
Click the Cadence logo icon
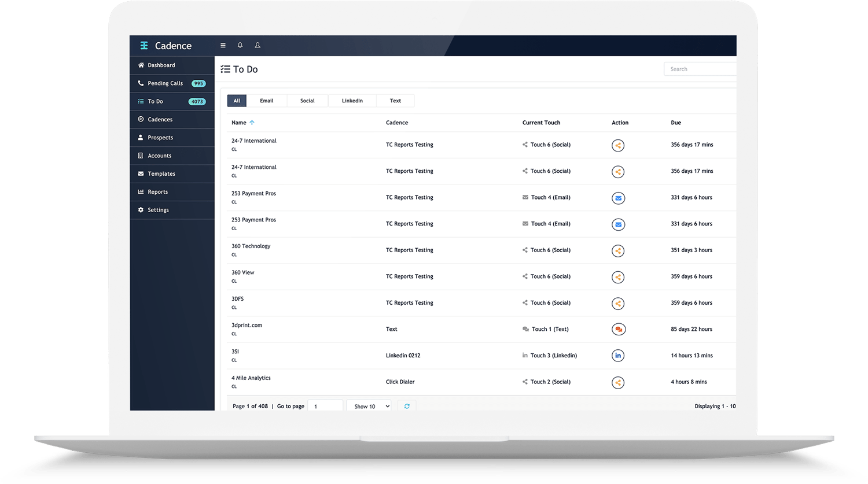tap(144, 45)
